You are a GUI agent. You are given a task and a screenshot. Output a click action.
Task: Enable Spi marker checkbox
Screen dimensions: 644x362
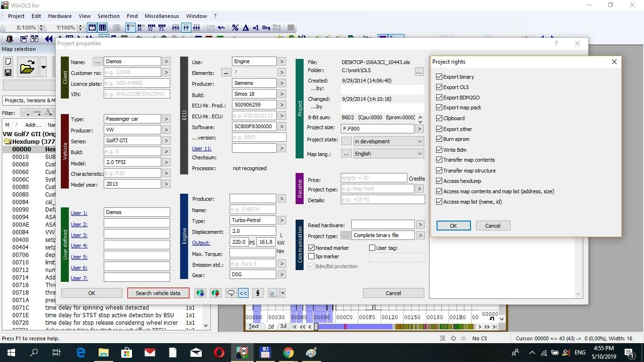coord(311,256)
